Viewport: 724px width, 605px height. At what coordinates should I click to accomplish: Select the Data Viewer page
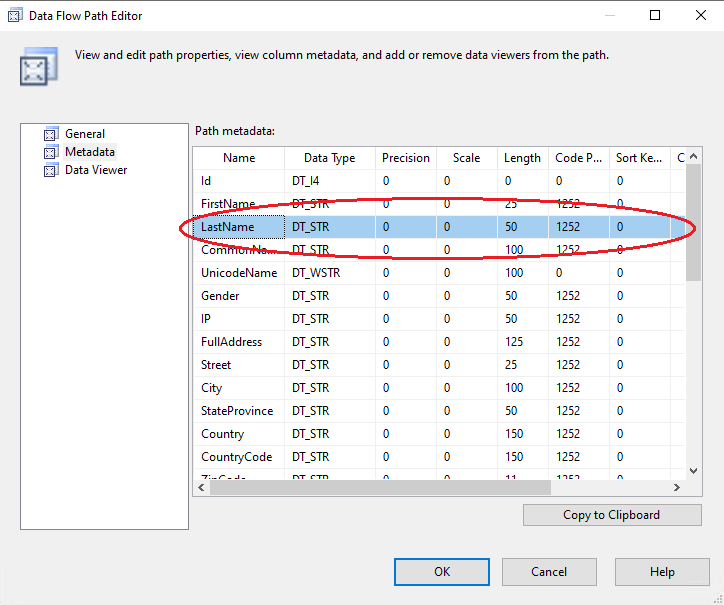pos(96,170)
